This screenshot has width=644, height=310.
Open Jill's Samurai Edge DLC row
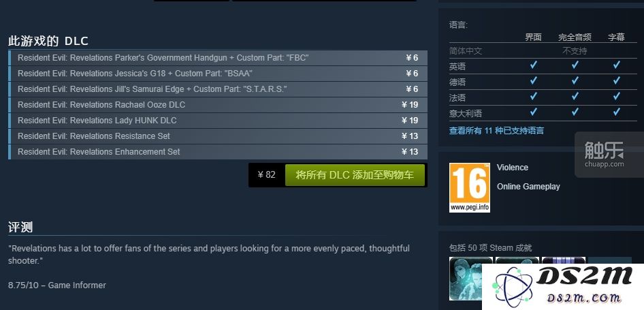[x=218, y=89]
